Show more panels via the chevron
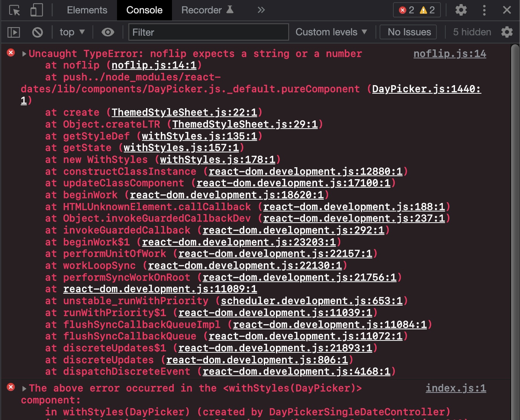The width and height of the screenshot is (520, 420). (x=261, y=10)
